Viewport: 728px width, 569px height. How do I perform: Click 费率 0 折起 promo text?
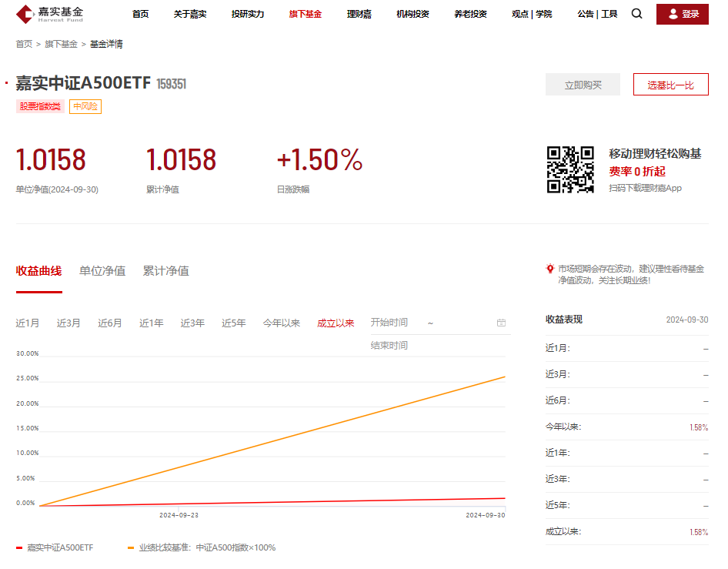click(x=637, y=172)
